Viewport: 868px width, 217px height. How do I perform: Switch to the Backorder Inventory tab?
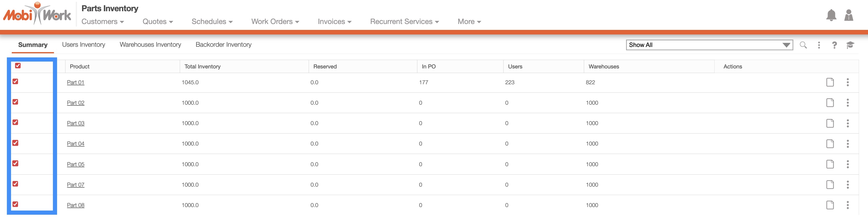pos(224,45)
